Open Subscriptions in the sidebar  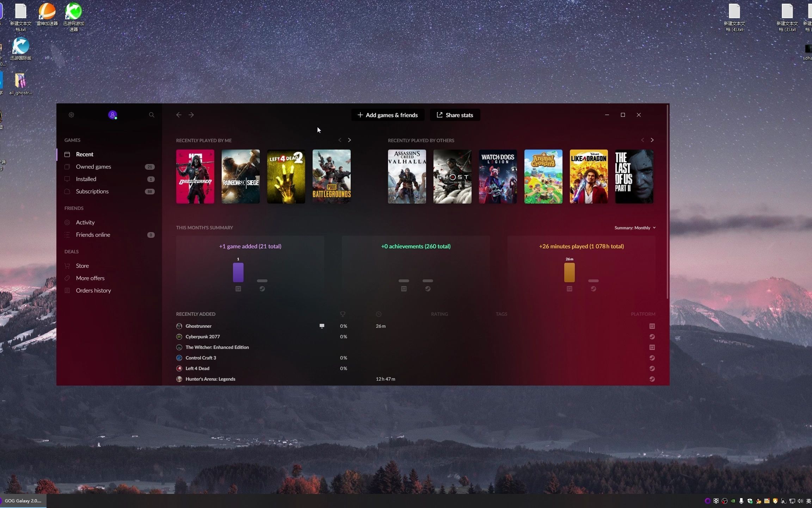(109, 191)
